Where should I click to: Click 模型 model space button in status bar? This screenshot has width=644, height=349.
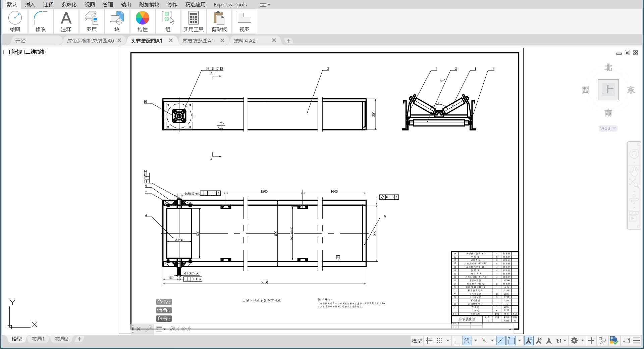[x=417, y=341]
